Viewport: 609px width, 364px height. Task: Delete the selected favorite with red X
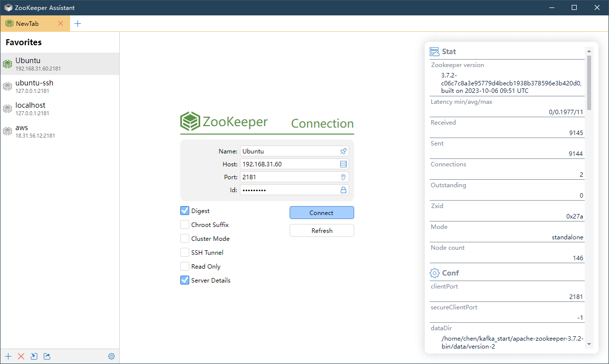point(21,356)
